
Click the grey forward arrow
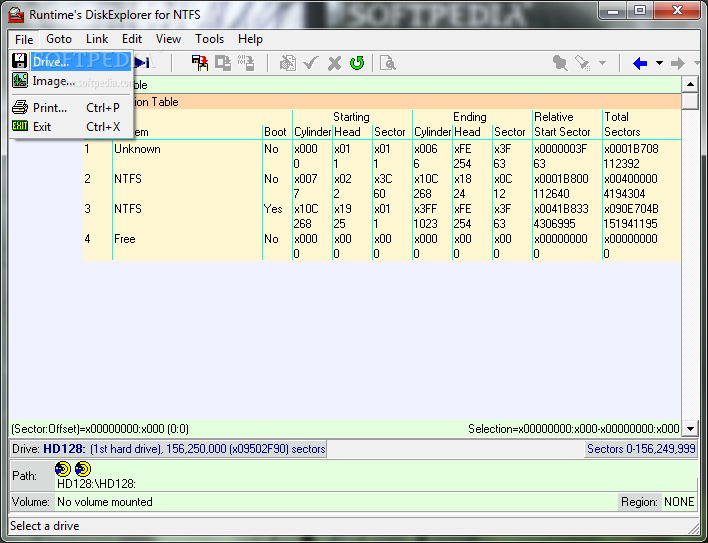click(678, 63)
